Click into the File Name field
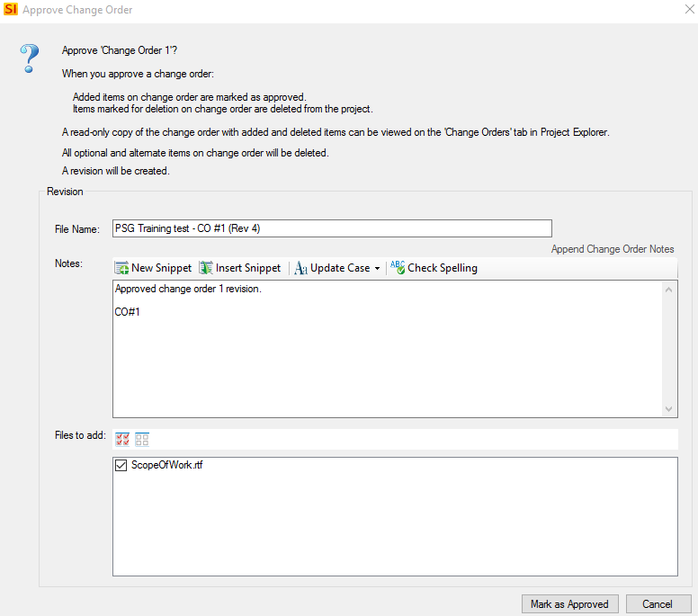Screen dimensions: 698x616 tap(332, 228)
